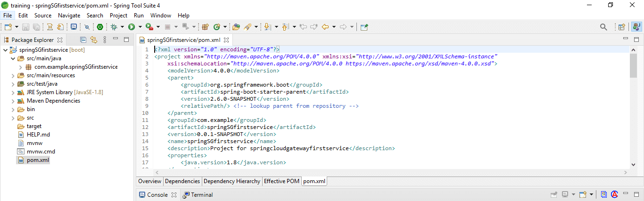Click the green Run play icon
644x201 pixels.
(x=132, y=27)
